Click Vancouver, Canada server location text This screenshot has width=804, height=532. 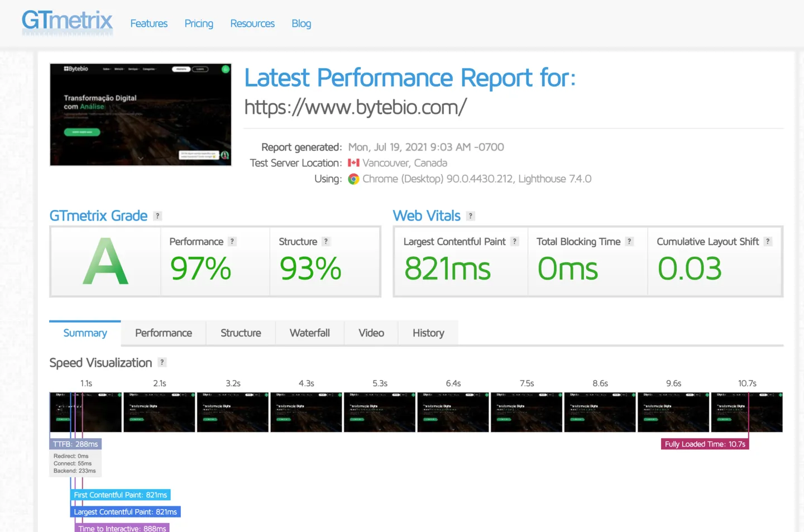click(x=405, y=163)
